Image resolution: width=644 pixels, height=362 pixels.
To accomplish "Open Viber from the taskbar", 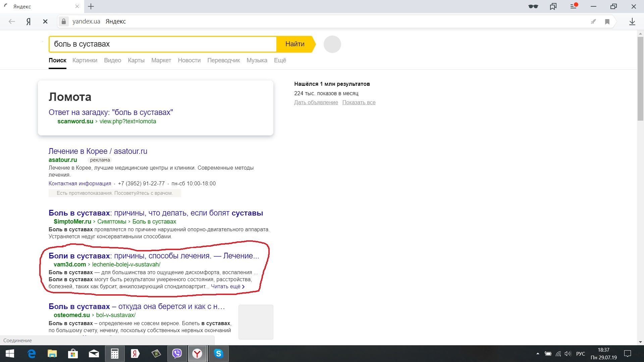I will click(x=177, y=354).
